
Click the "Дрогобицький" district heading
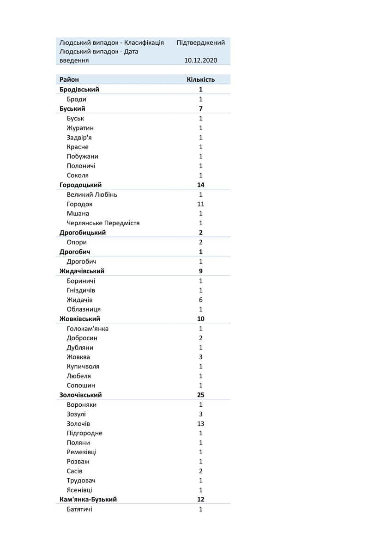pyautogui.click(x=83, y=233)
